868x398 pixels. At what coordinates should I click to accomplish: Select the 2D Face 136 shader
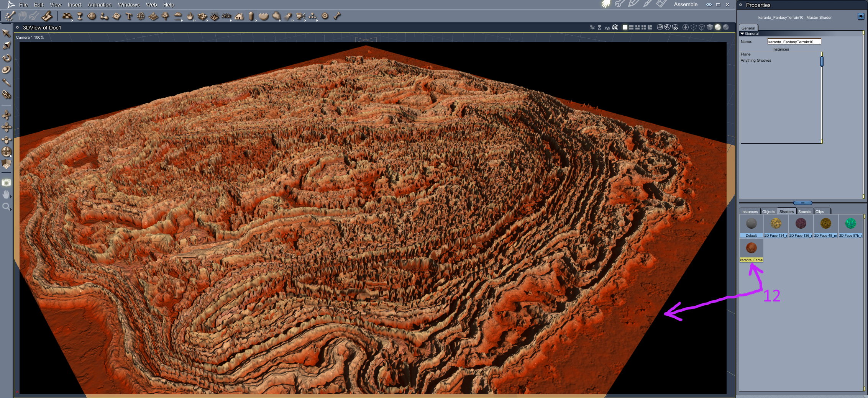(x=801, y=226)
